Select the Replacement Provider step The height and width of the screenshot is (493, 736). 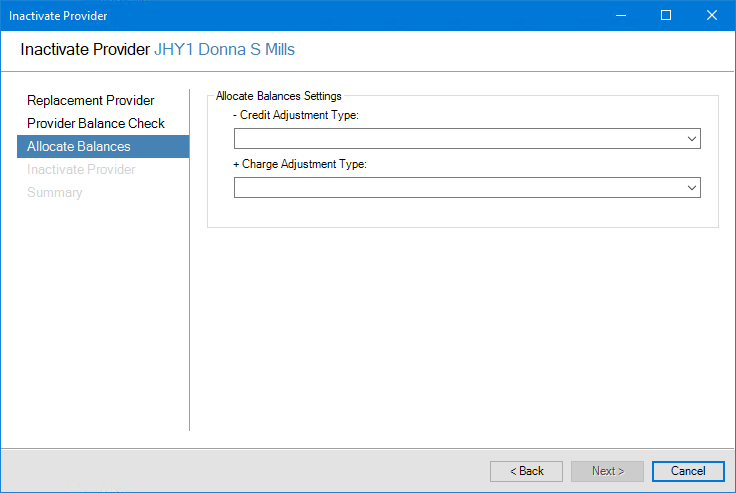91,100
